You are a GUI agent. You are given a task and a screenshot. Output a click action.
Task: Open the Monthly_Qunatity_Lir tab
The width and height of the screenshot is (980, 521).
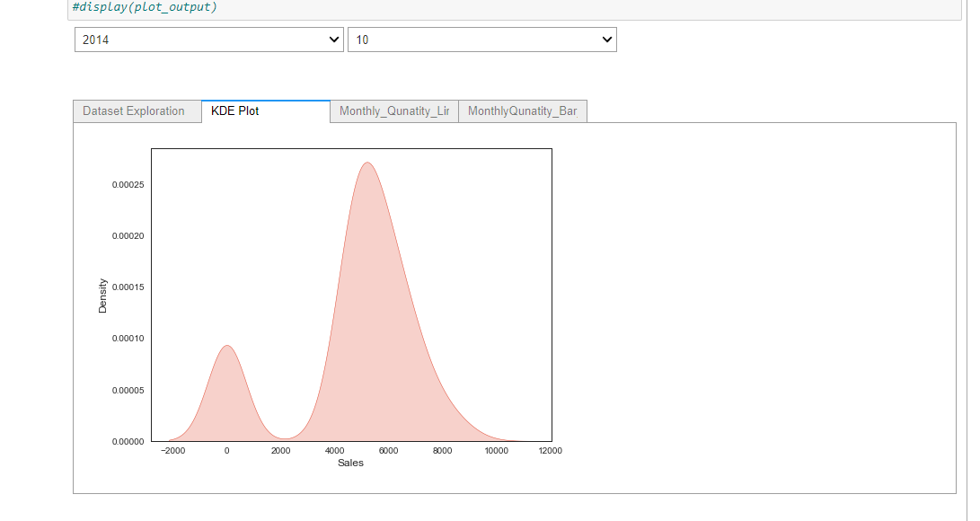tap(393, 110)
